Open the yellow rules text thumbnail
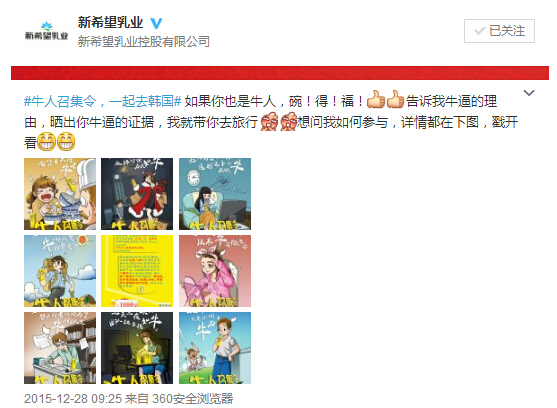 pos(137,271)
